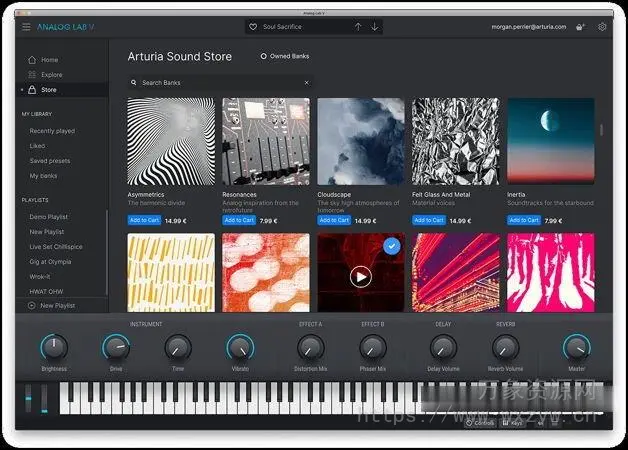Select the Explore menu item

[x=52, y=74]
